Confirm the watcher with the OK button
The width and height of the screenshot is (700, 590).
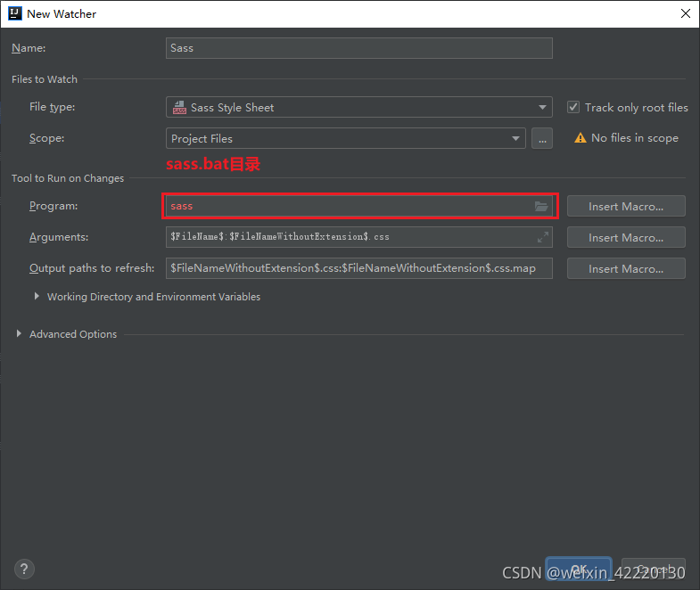pos(578,569)
